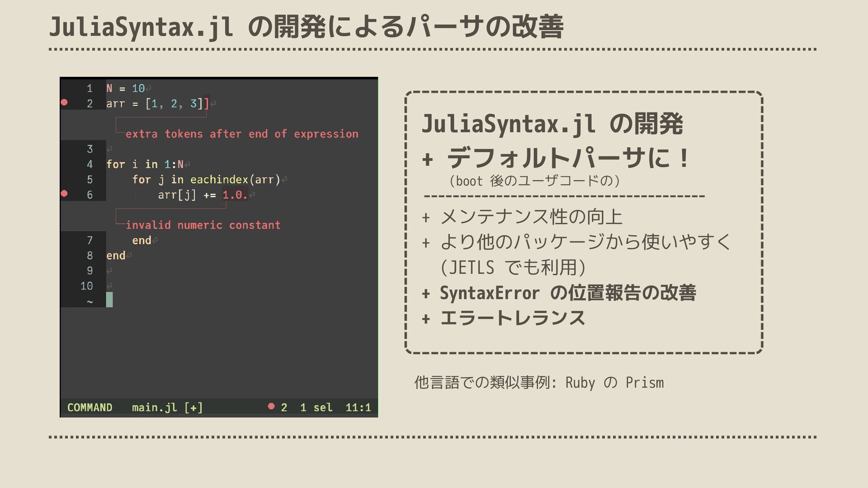Click the 11:1 cursor position indicator

358,408
